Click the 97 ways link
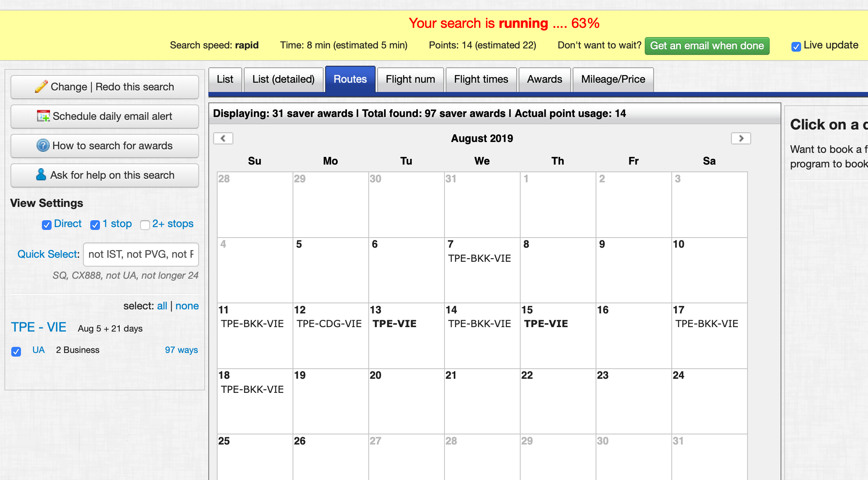Screen dimensions: 868x480 (181, 350)
